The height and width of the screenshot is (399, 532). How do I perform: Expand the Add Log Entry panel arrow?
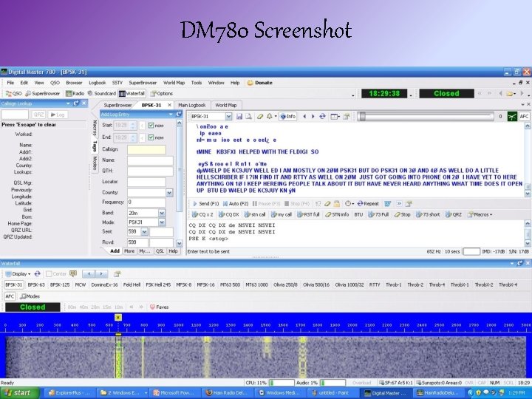[171, 115]
